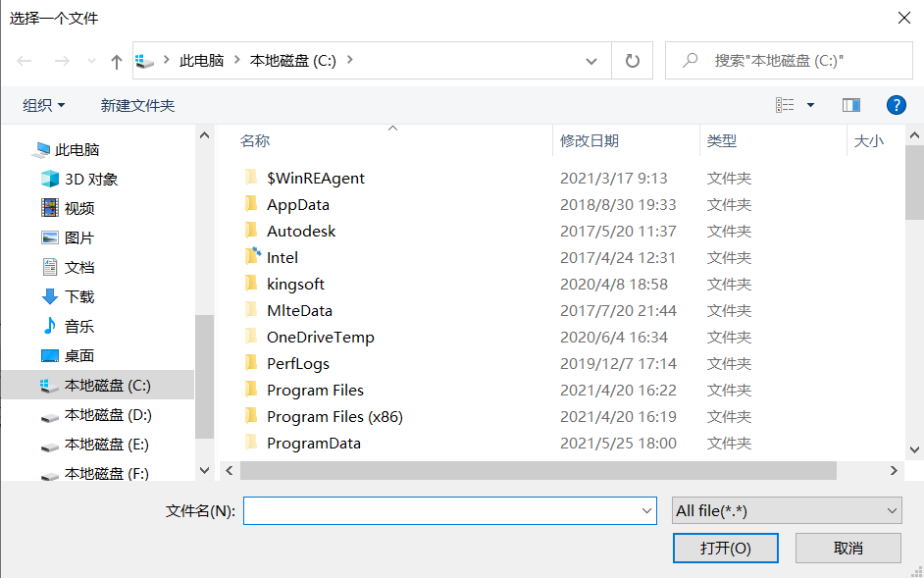Click the 打开(O) button
This screenshot has width=924, height=578.
726,548
